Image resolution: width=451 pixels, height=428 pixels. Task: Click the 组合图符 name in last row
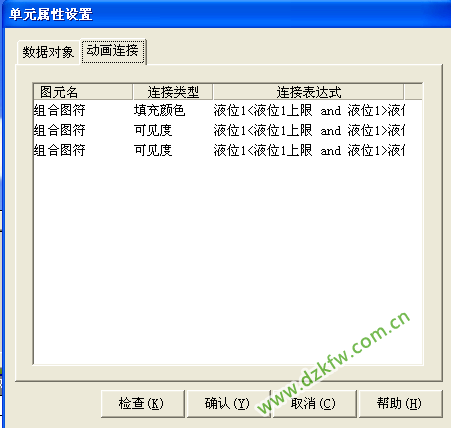pos(59,150)
